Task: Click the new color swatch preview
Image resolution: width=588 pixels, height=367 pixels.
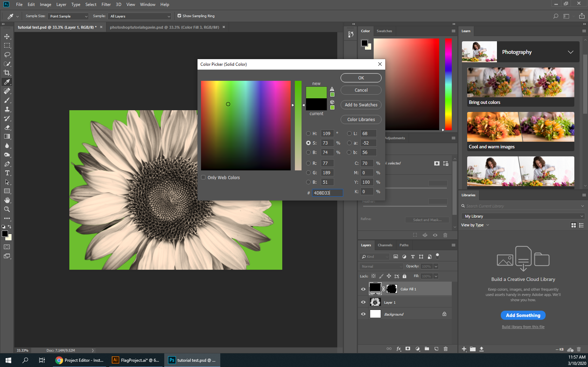Action: (316, 92)
